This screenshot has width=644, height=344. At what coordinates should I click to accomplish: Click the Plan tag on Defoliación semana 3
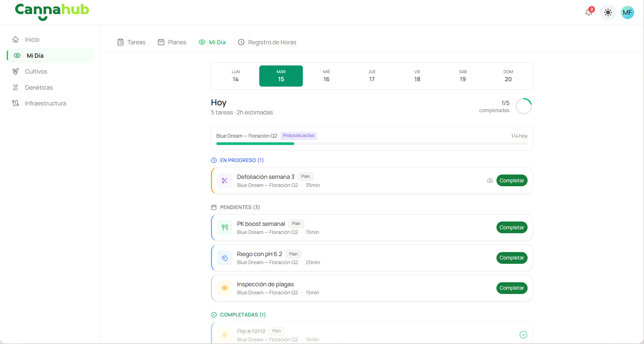[306, 177]
